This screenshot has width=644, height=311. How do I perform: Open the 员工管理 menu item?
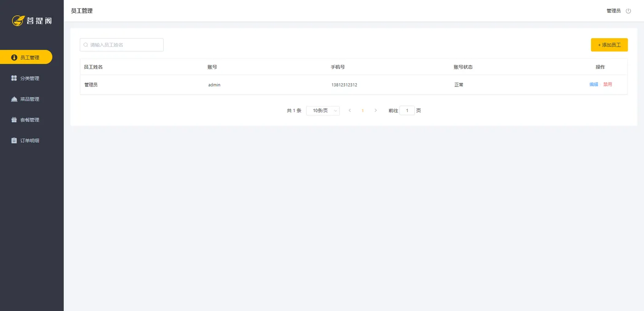coord(26,57)
